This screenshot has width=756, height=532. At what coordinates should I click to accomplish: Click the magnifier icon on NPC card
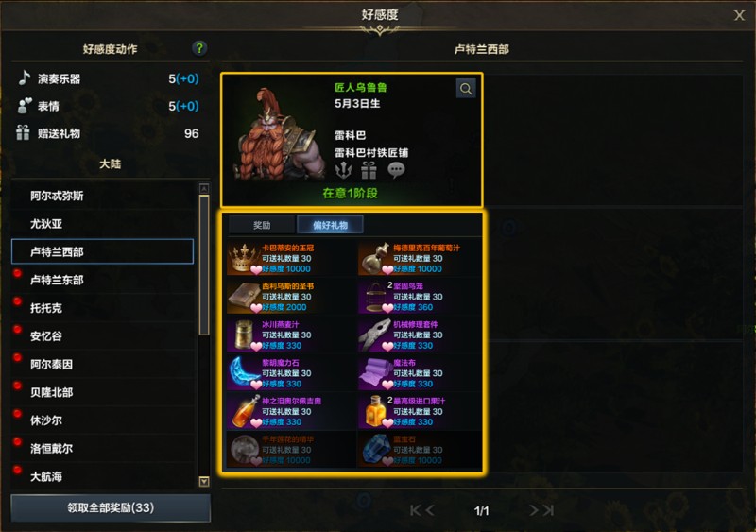pyautogui.click(x=466, y=89)
